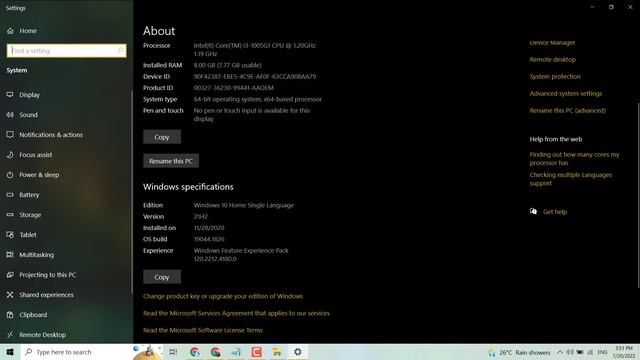Open the Home settings page
The image size is (640, 360).
22,31
